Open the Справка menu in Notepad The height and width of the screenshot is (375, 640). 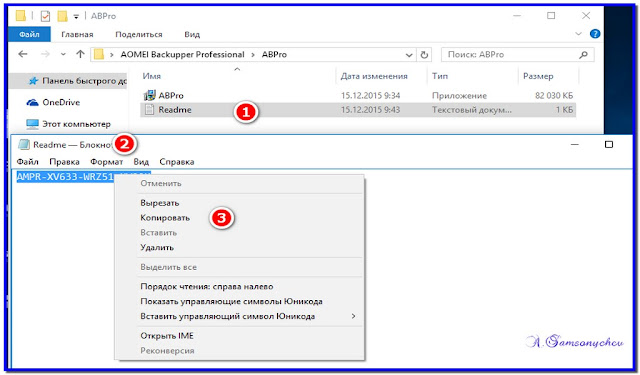pyautogui.click(x=177, y=162)
